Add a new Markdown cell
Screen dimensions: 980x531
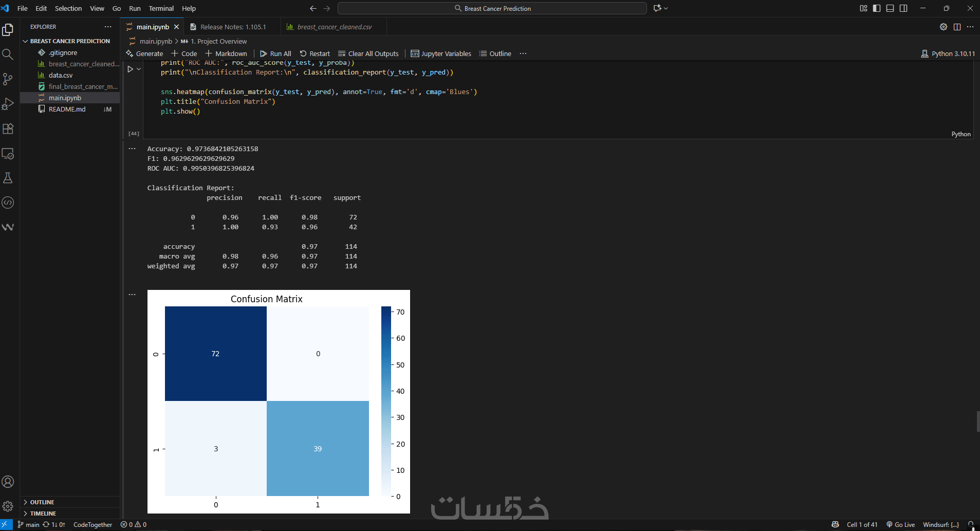pyautogui.click(x=226, y=53)
